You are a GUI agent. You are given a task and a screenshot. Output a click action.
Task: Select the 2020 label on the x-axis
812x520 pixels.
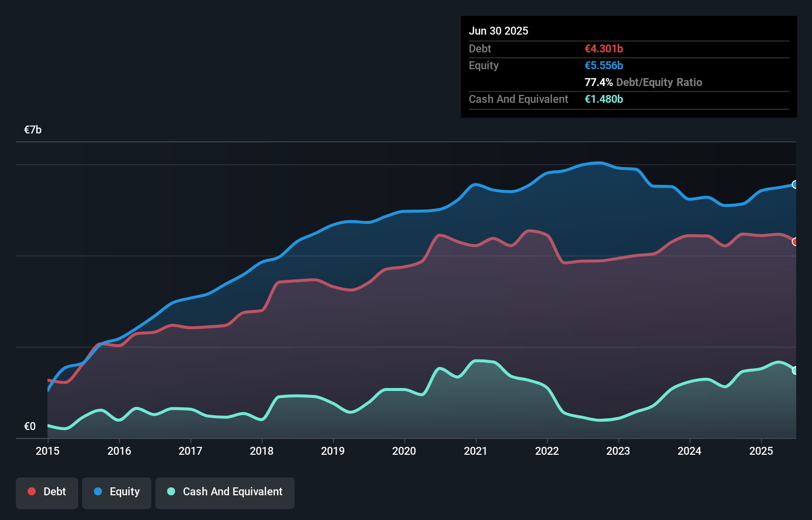[404, 451]
